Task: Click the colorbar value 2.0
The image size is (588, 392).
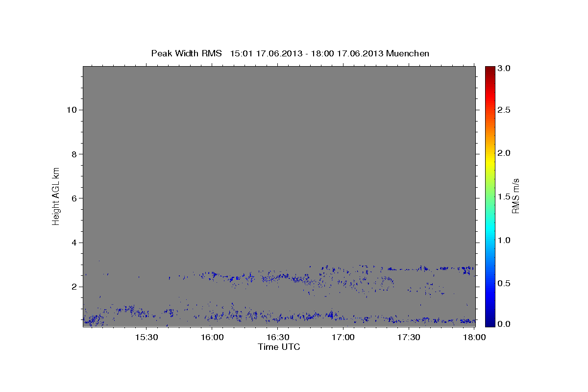Action: click(505, 153)
